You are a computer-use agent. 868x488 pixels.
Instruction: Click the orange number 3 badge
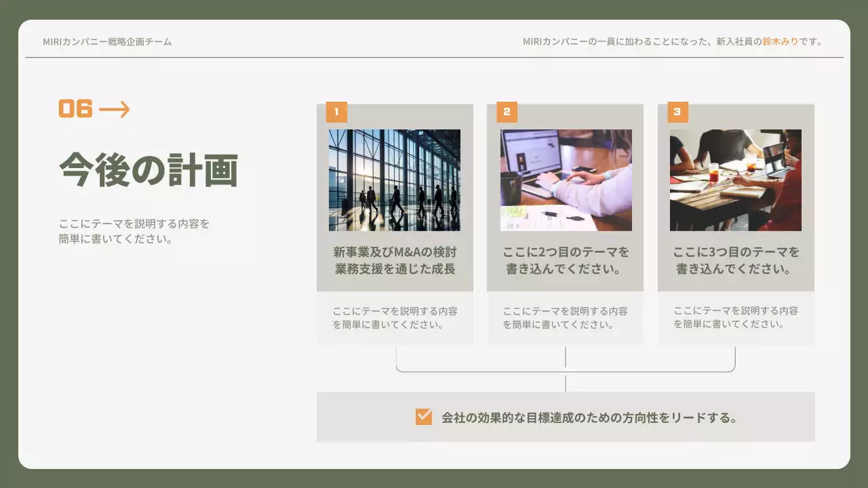coord(677,113)
